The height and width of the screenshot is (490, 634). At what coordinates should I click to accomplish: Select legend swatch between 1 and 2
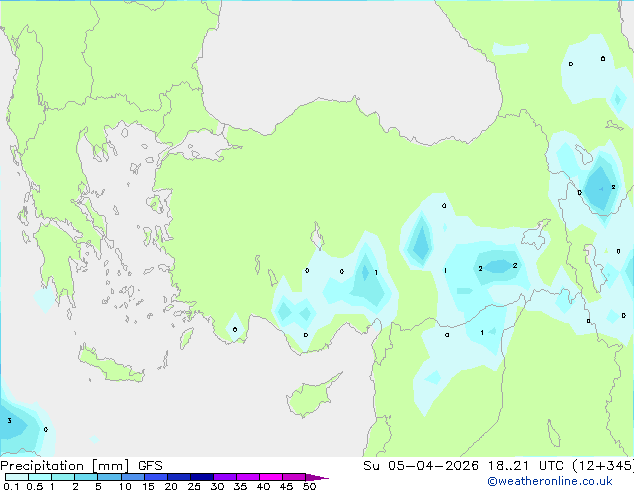point(63,477)
